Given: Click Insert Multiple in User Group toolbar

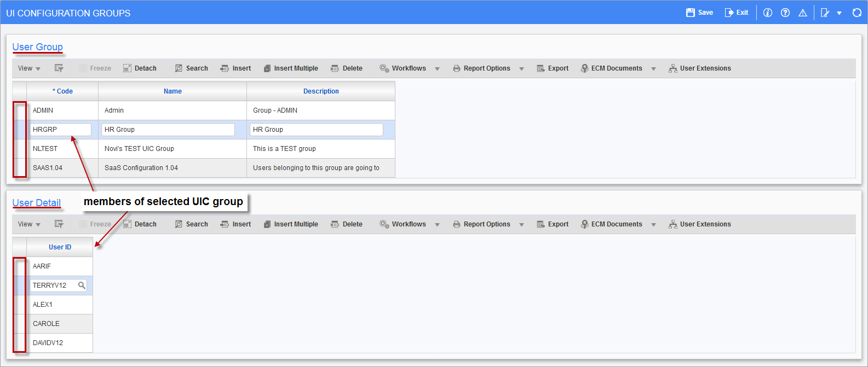Looking at the screenshot, I should pos(291,68).
